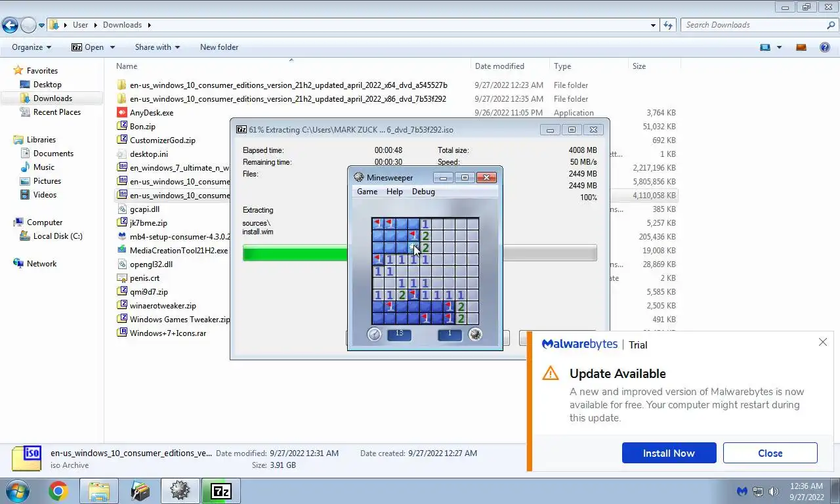Select opengl32.dll file
Viewport: 840px width, 504px height.
(x=151, y=264)
